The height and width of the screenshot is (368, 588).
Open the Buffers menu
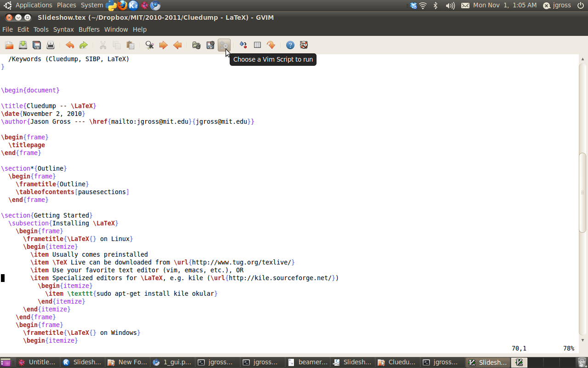[x=89, y=29]
